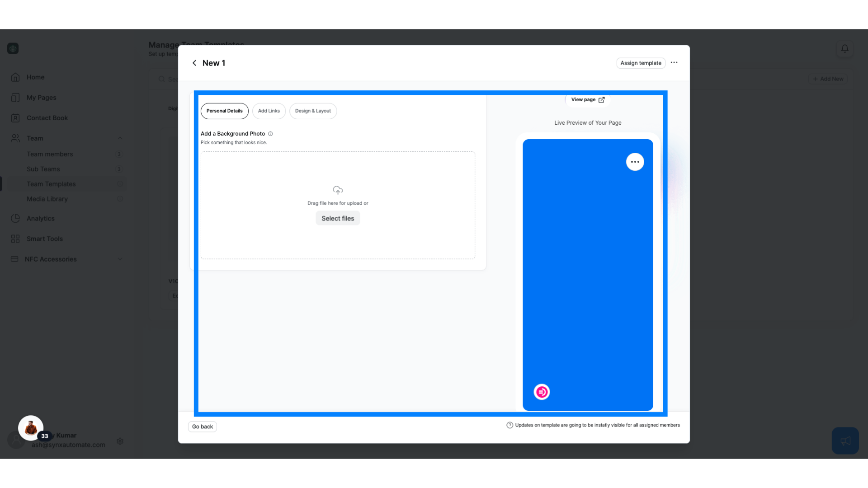The width and height of the screenshot is (868, 488).
Task: Click the three-dot menu icon top right
Action: pos(674,62)
